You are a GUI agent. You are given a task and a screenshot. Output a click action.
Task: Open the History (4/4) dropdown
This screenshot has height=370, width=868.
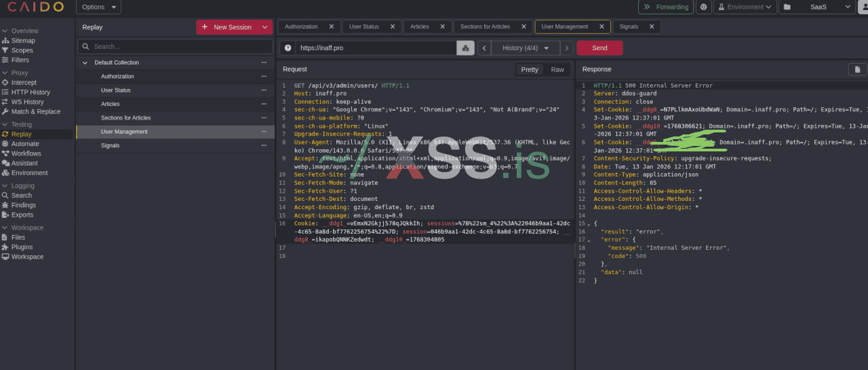(526, 48)
